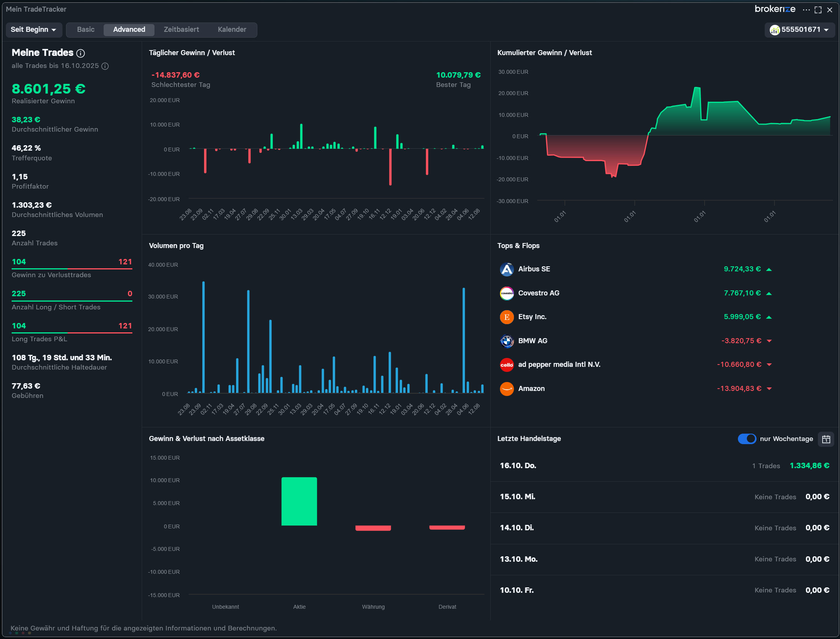Click info icon next to trades date
The image size is (840, 639).
105,66
